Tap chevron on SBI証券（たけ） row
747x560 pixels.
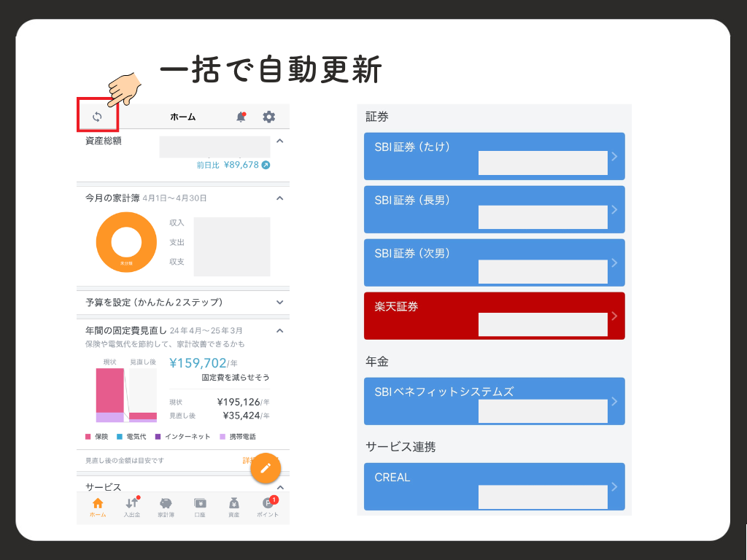tap(614, 156)
